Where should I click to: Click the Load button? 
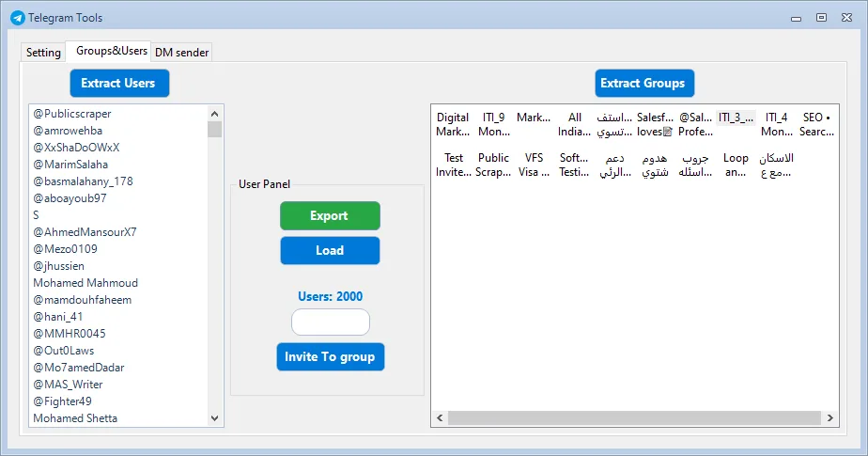(x=330, y=250)
